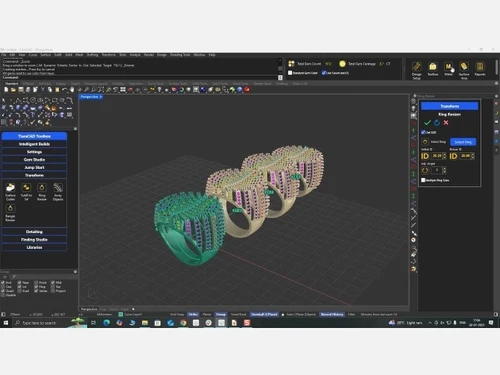Viewport: 500px width, 375px height.
Task: Click the green layer color swatch in status bar
Action: coord(121,314)
